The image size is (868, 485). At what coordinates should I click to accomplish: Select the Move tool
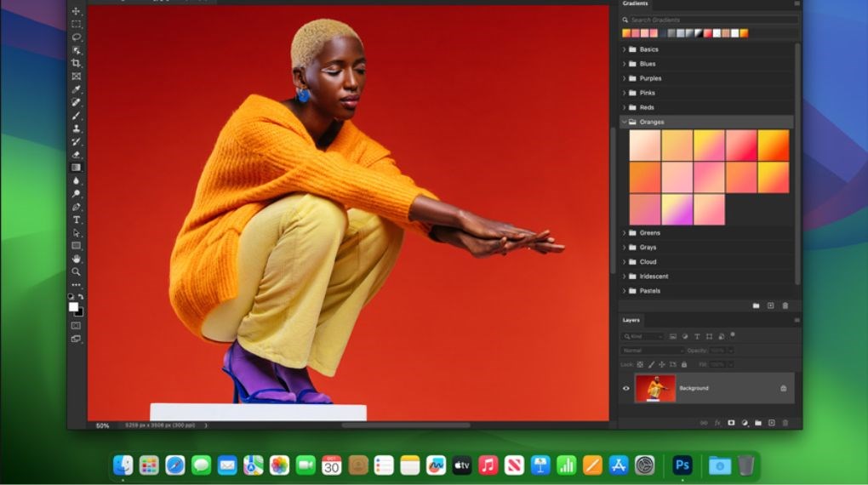(77, 11)
